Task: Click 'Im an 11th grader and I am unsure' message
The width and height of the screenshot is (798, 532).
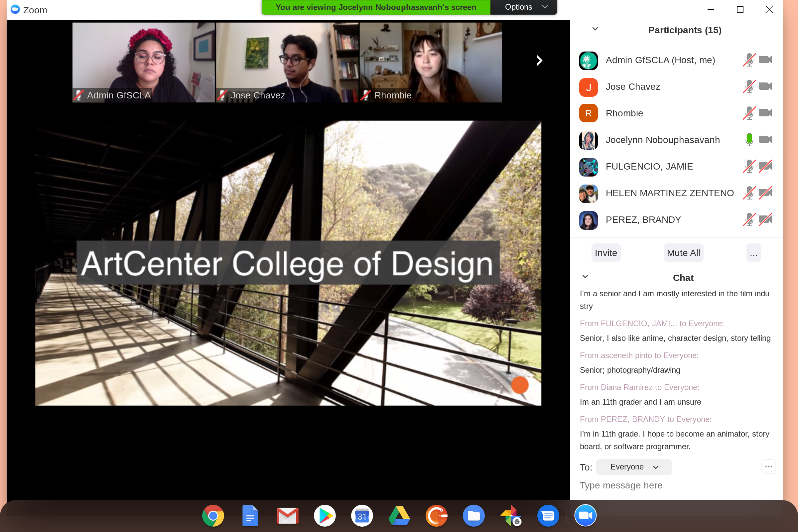Action: [641, 402]
